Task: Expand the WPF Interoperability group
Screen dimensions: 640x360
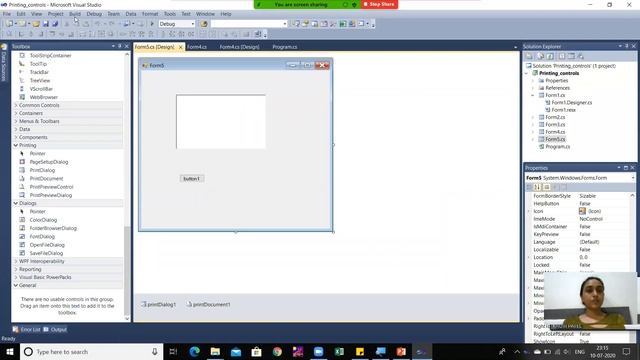Action: (x=41, y=261)
